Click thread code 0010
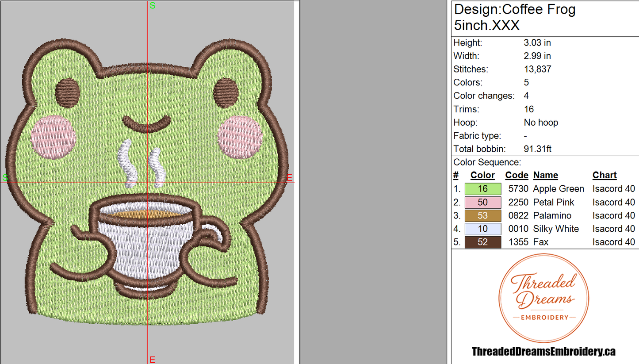 [x=518, y=229]
